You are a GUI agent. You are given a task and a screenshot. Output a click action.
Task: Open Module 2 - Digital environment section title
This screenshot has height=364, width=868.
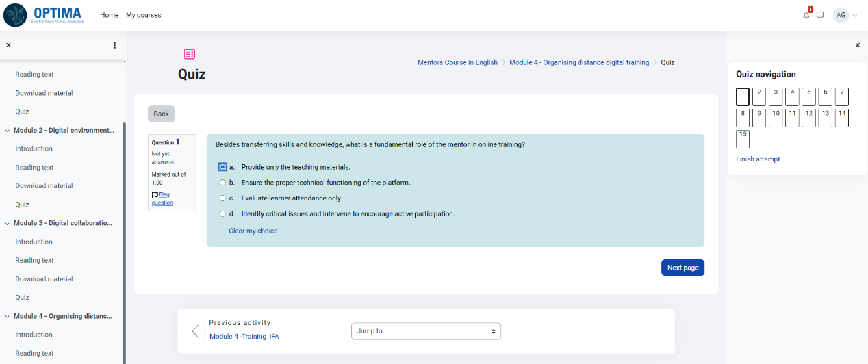62,130
